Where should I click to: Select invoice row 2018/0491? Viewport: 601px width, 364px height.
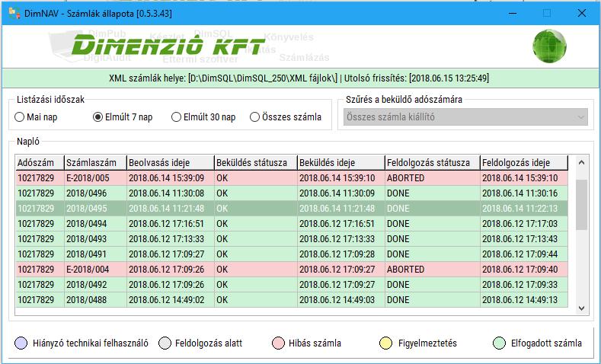(x=292, y=254)
